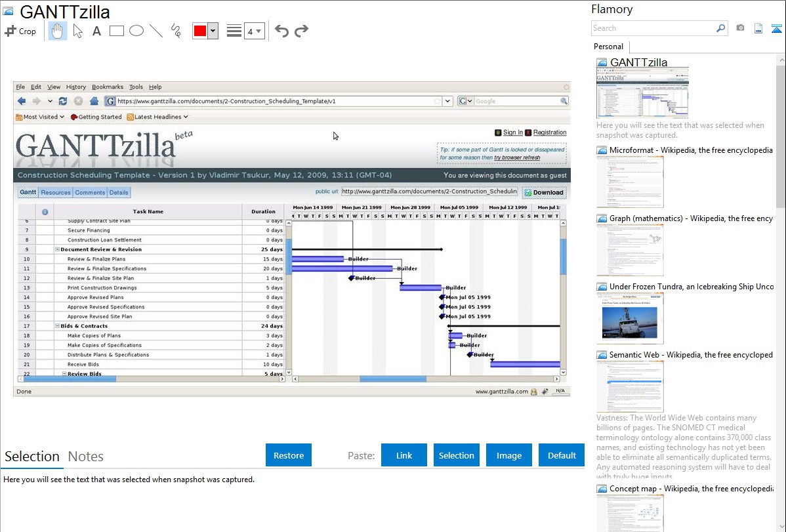Open the Most Visited bookmarks dropdown

pos(40,117)
